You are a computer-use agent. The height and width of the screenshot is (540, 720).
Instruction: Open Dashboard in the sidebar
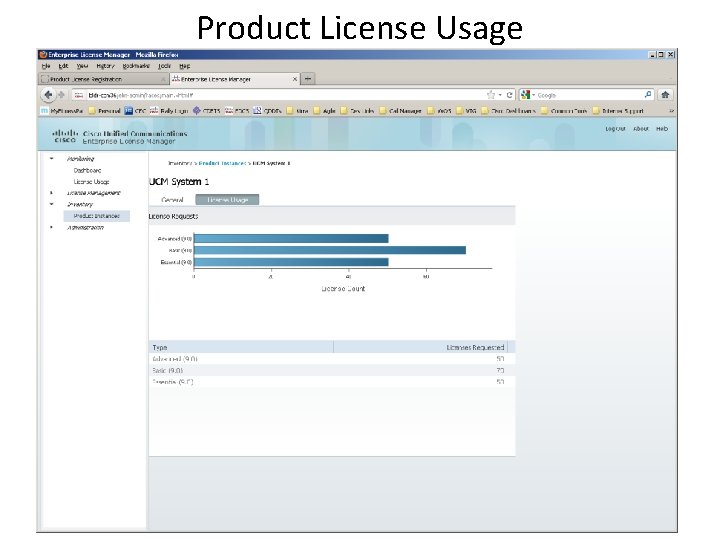[87, 170]
